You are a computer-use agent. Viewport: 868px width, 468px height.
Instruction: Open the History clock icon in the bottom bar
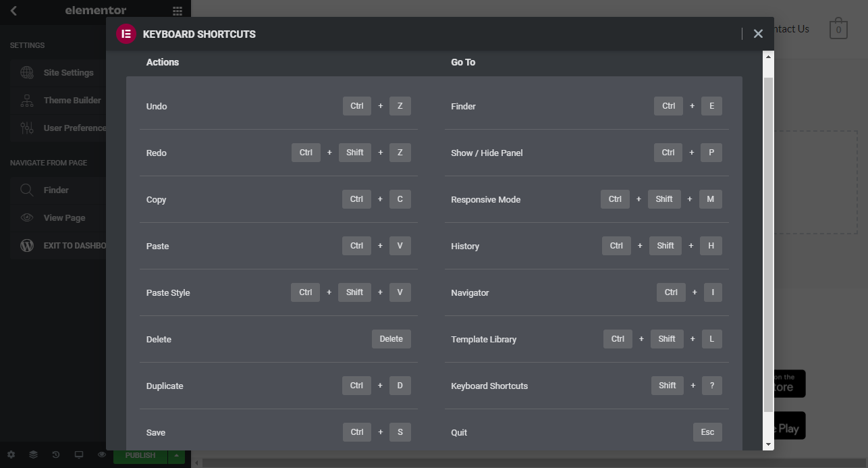[56, 455]
